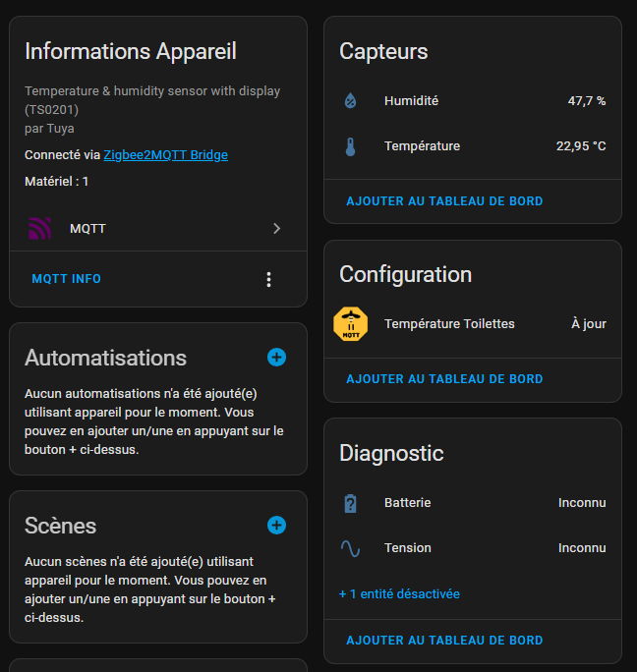Add Diagnostic entities to the dashboard

(444, 641)
